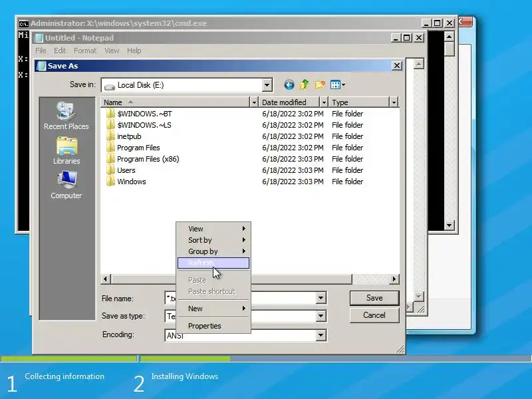The height and width of the screenshot is (399, 532).
Task: Select the Users folder icon
Action: [x=110, y=170]
